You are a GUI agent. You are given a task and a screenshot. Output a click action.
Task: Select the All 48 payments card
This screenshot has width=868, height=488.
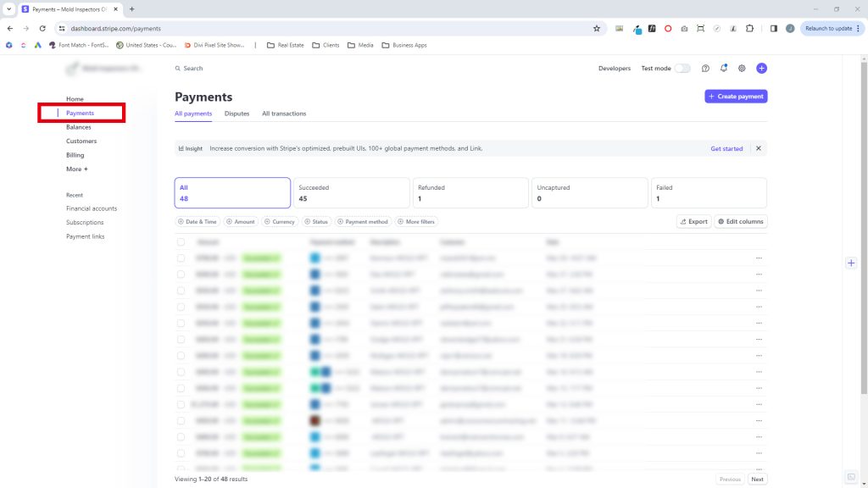point(232,192)
